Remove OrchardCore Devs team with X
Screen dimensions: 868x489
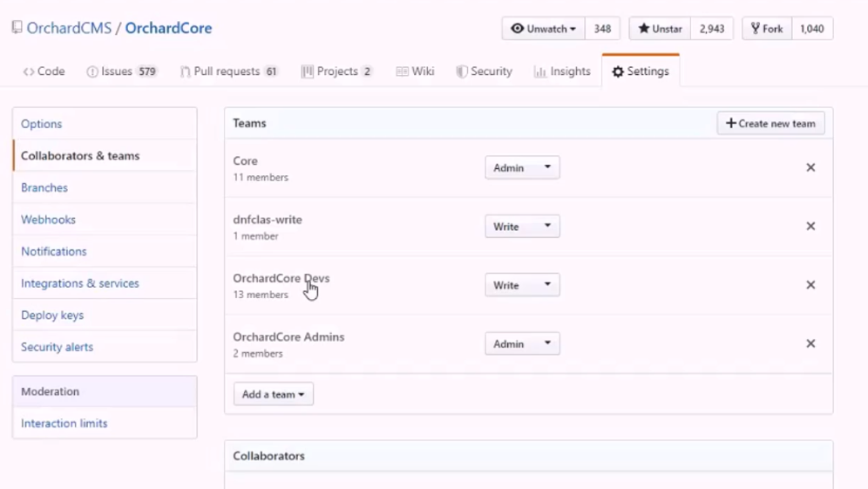[x=810, y=285]
